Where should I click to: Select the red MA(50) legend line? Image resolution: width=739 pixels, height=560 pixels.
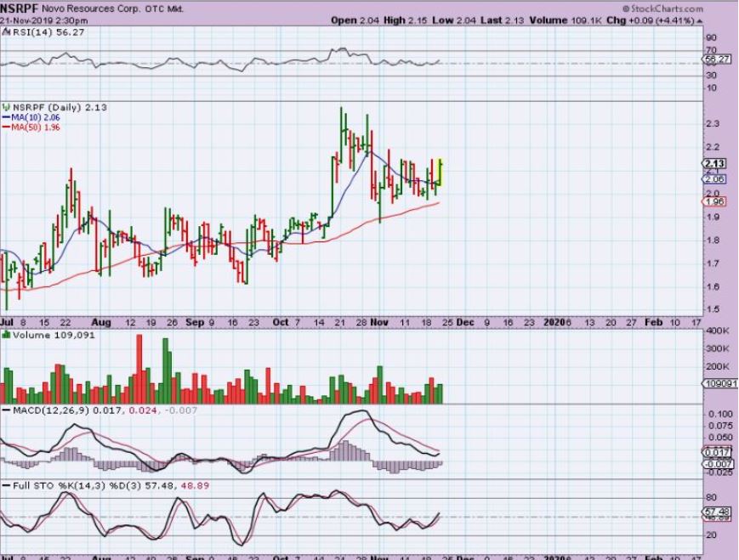[6, 127]
